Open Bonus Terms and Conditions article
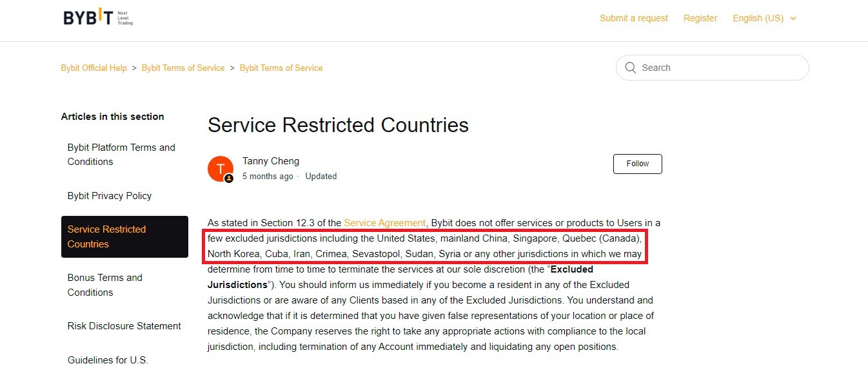Viewport: 868px width, 366px height. click(105, 285)
